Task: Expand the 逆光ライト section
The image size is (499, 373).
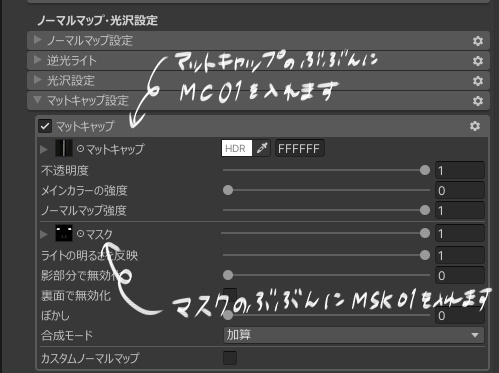Action: (x=38, y=60)
